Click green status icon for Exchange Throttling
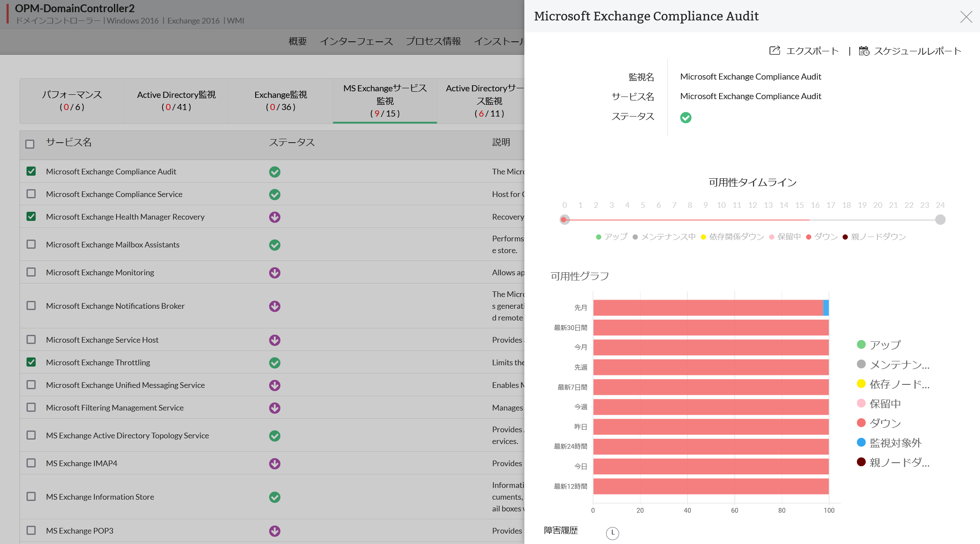The height and width of the screenshot is (544, 980). 274,363
